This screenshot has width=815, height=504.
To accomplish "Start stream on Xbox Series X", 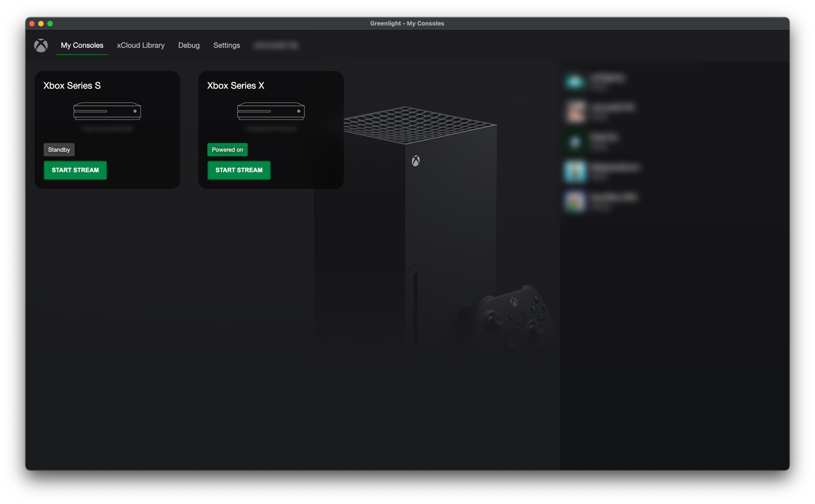I will pos(239,170).
